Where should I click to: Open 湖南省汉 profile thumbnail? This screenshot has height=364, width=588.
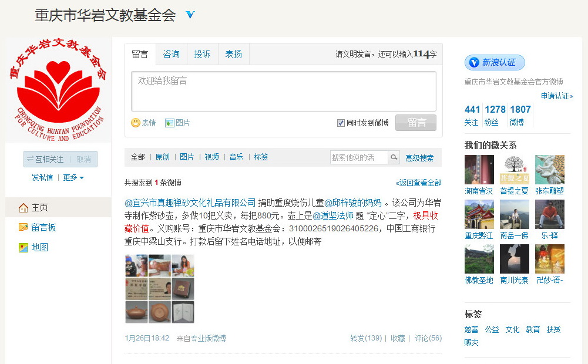point(479,170)
